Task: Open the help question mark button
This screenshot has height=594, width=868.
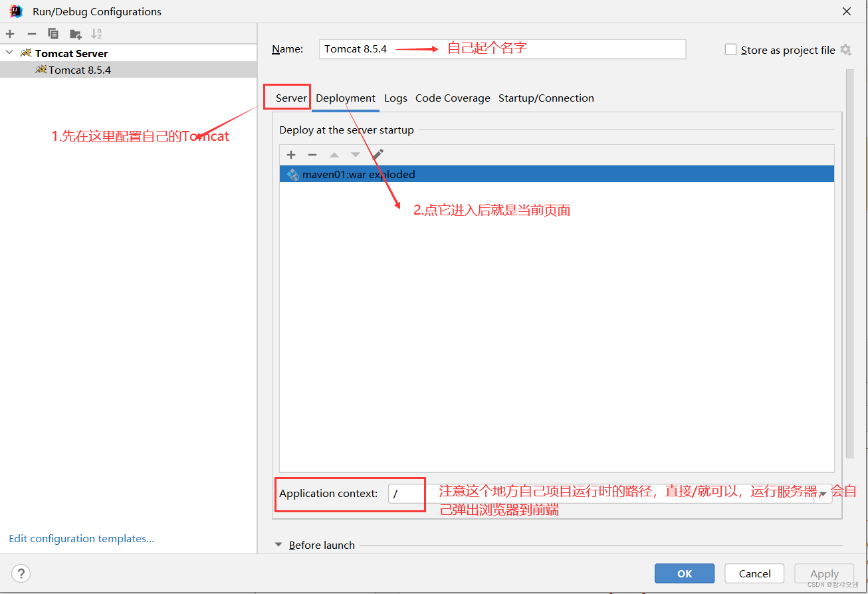Action: point(21,573)
